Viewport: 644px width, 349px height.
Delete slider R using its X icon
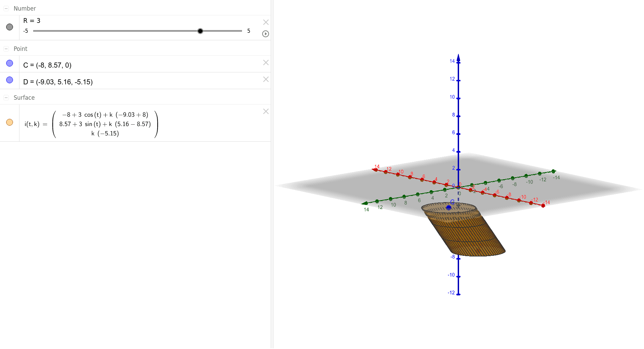pos(265,22)
